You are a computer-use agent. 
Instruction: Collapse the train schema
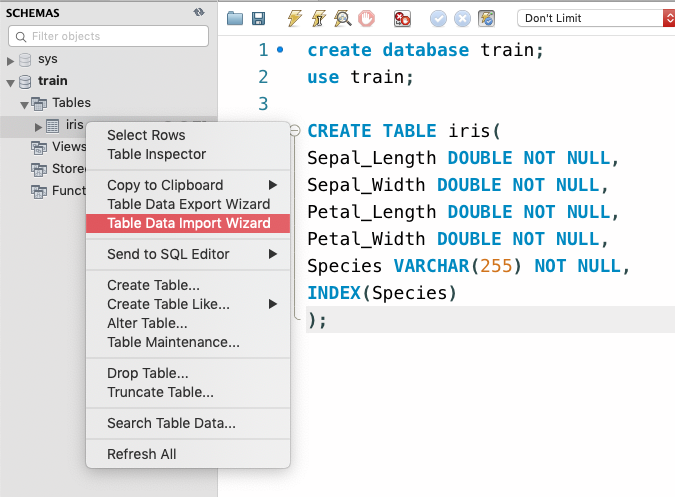coord(10,83)
